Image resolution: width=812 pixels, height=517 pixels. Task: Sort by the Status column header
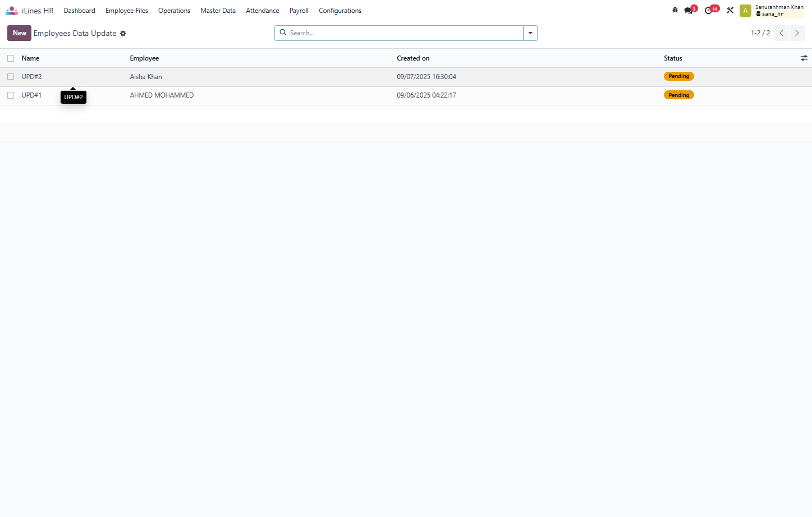(x=673, y=58)
